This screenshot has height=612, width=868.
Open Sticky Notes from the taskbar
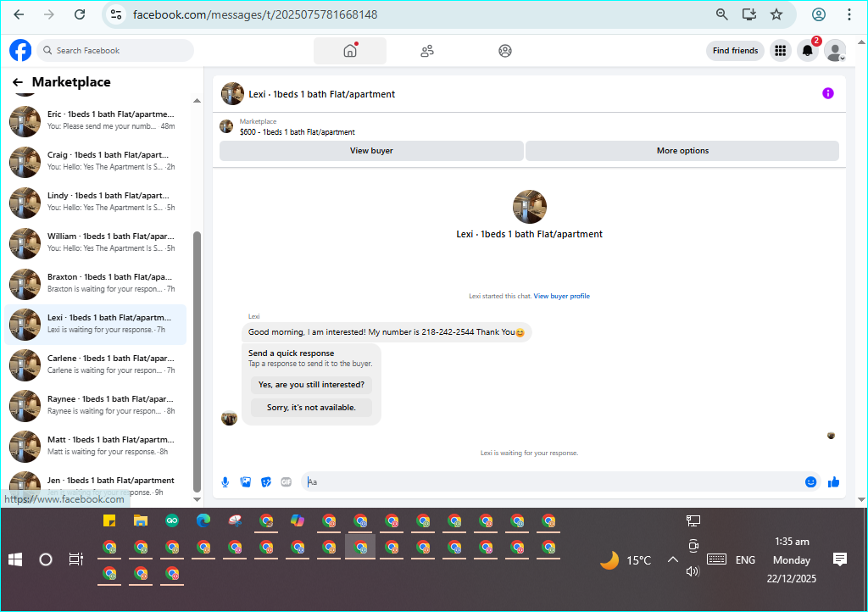[x=109, y=520]
